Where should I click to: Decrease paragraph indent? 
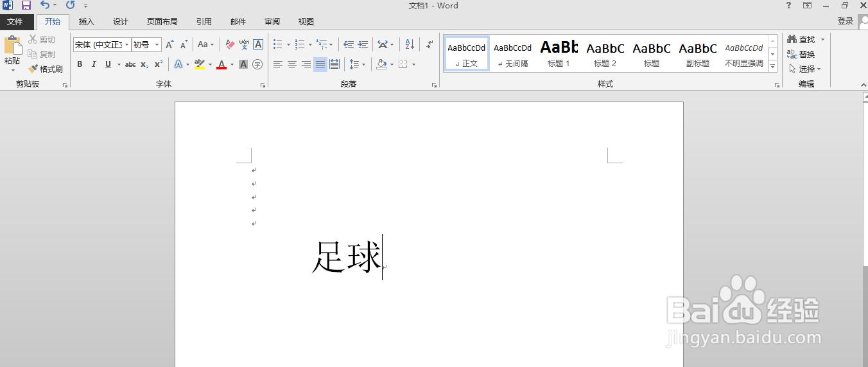[x=349, y=45]
